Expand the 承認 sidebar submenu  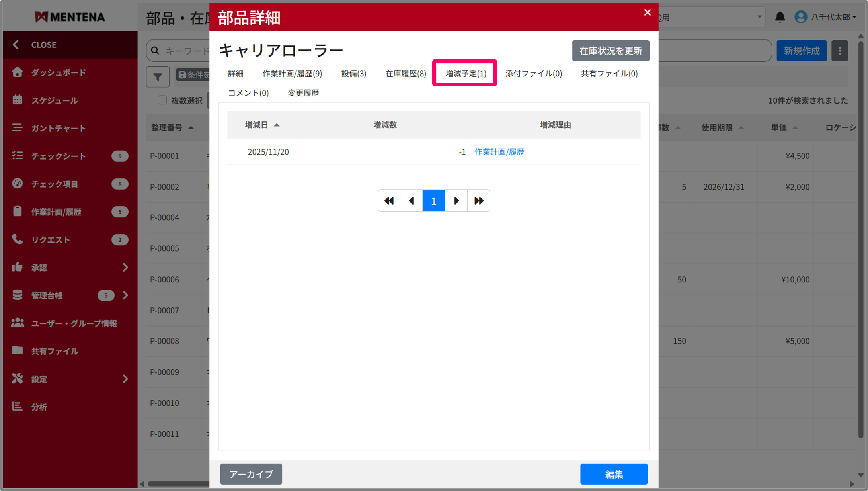(x=125, y=267)
